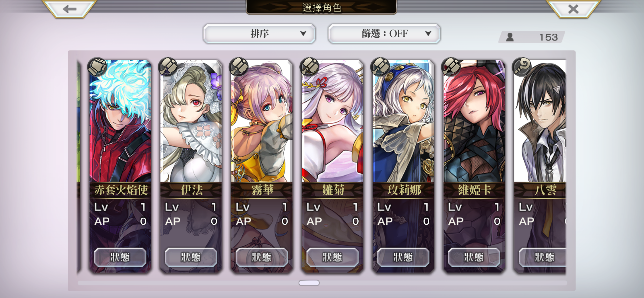Click the weapon class icon on 伊法 card
Viewport: 644px width, 298px height.
[x=168, y=67]
